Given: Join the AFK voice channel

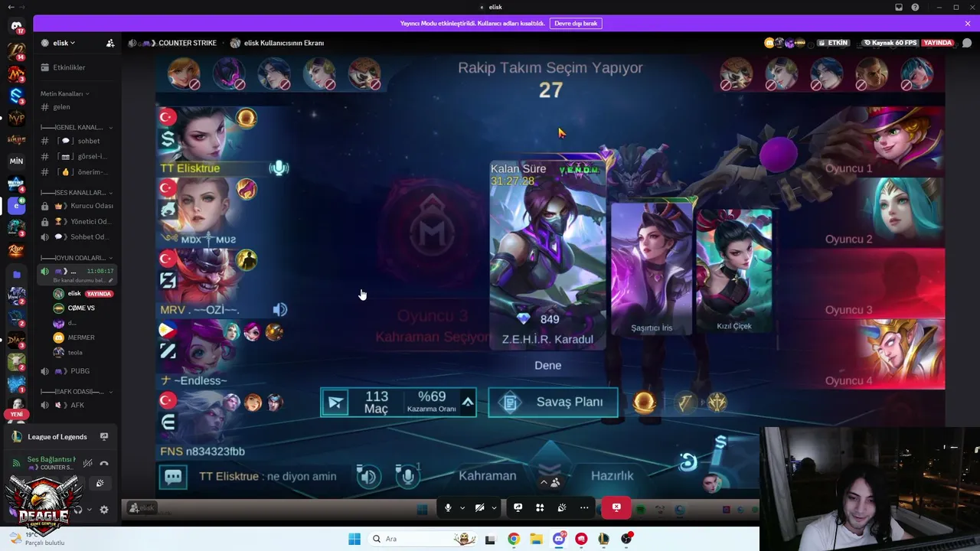Looking at the screenshot, I should point(77,405).
